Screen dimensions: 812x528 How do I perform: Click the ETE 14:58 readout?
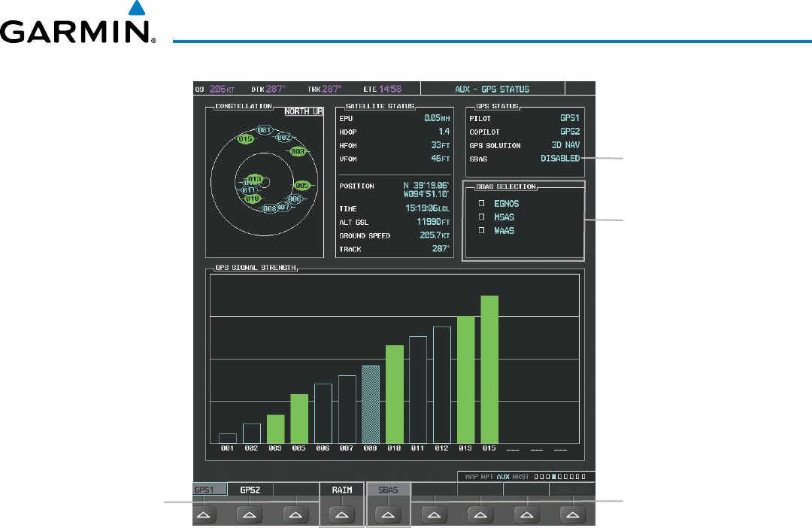(383, 89)
